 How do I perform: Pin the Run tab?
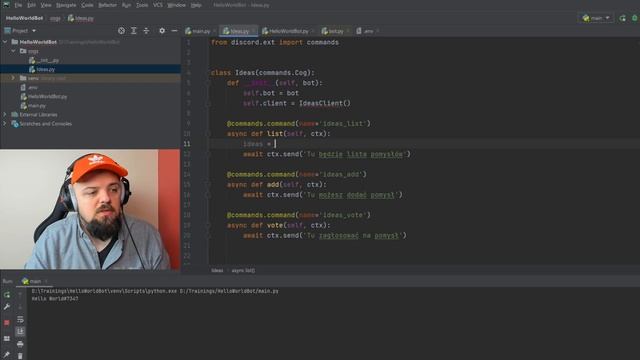[7, 354]
